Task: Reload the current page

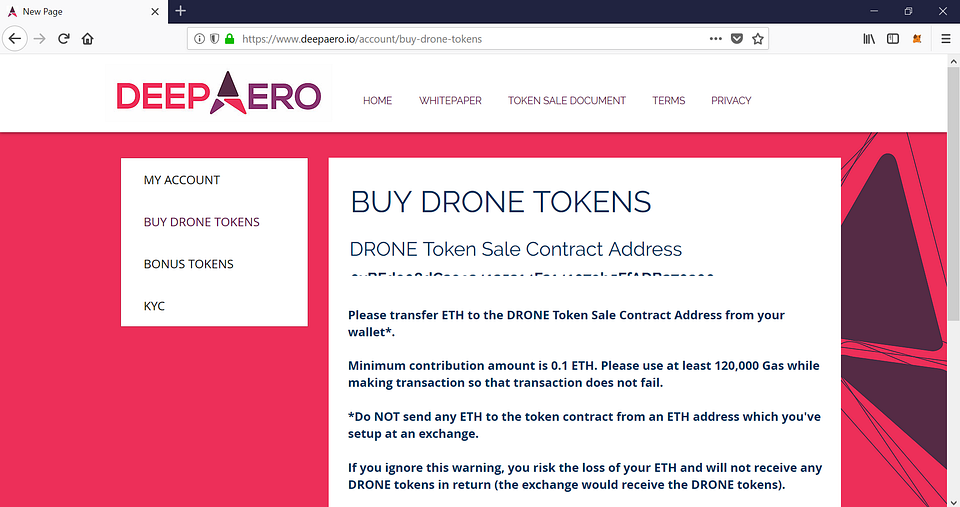Action: [x=64, y=39]
